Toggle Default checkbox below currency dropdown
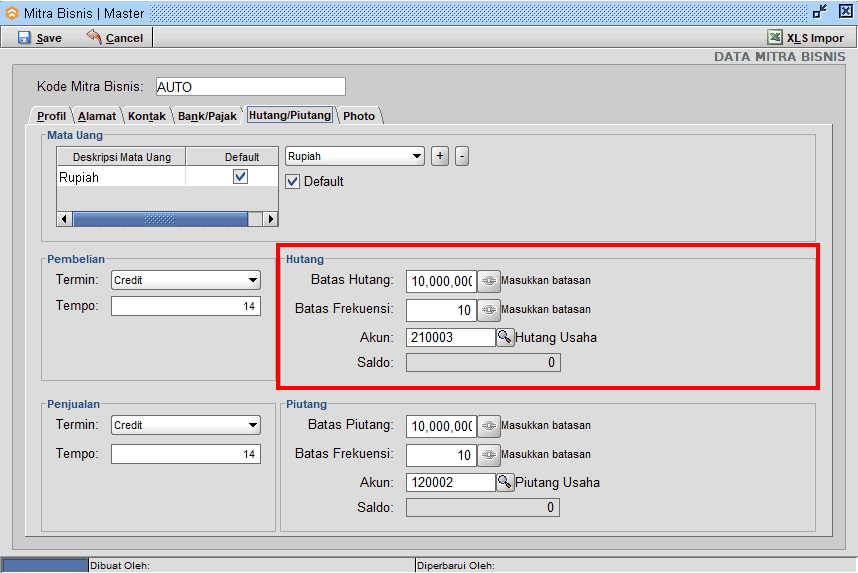 293,182
